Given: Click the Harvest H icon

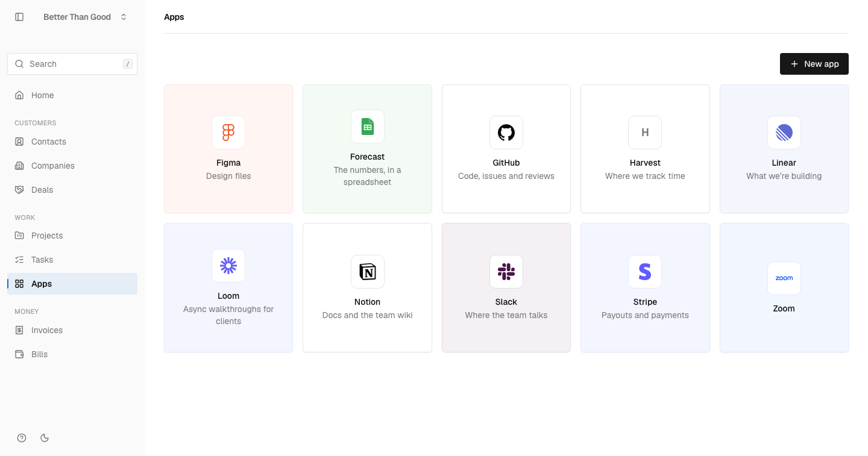Looking at the screenshot, I should point(645,133).
